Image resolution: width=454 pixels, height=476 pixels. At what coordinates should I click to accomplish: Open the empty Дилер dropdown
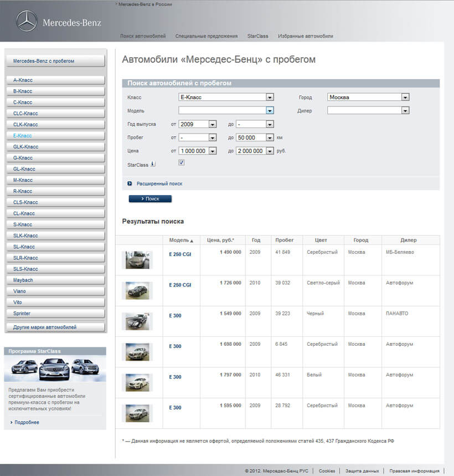tap(368, 110)
